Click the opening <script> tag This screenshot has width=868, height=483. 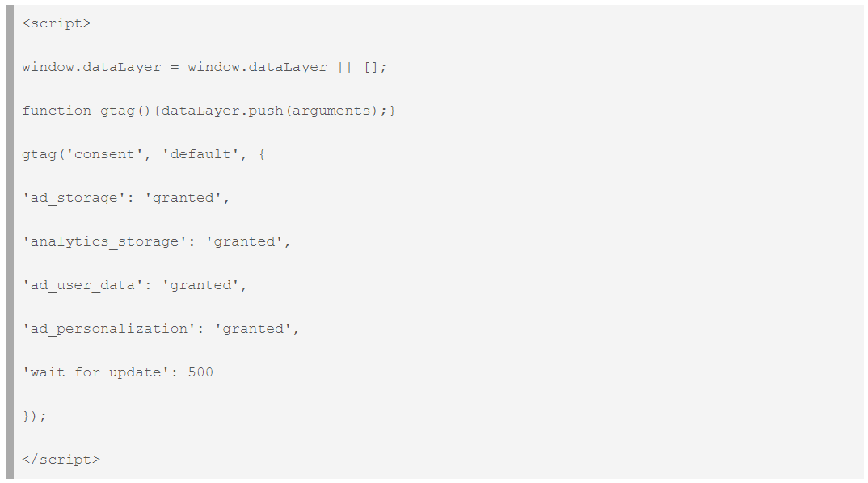coord(57,23)
